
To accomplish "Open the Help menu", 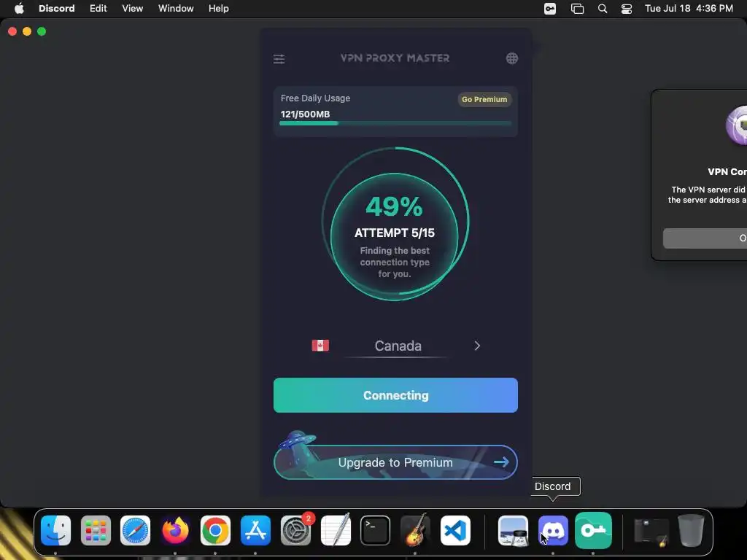I will [x=219, y=9].
